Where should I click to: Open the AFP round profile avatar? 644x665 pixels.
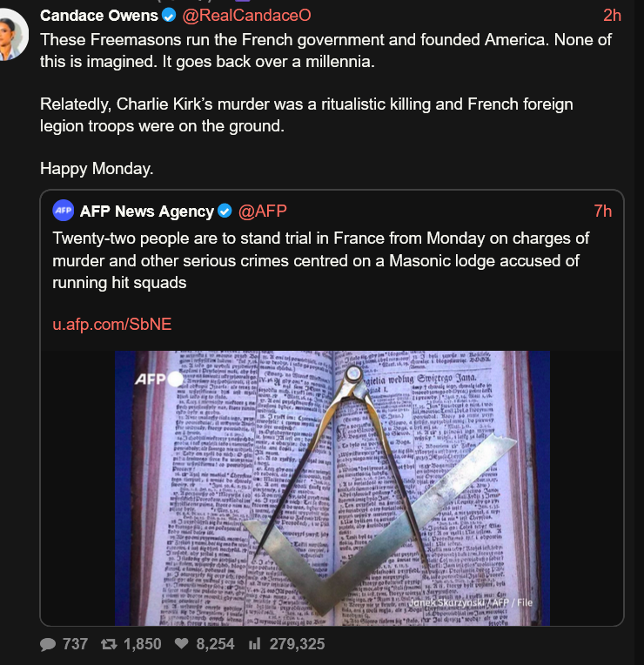click(64, 211)
